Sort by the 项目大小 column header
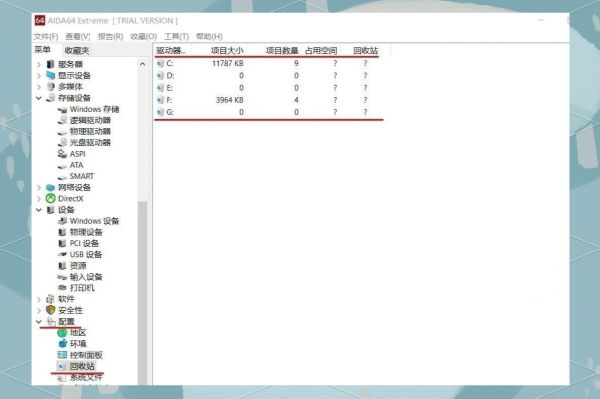Viewport: 600px width, 399px height. click(x=227, y=50)
